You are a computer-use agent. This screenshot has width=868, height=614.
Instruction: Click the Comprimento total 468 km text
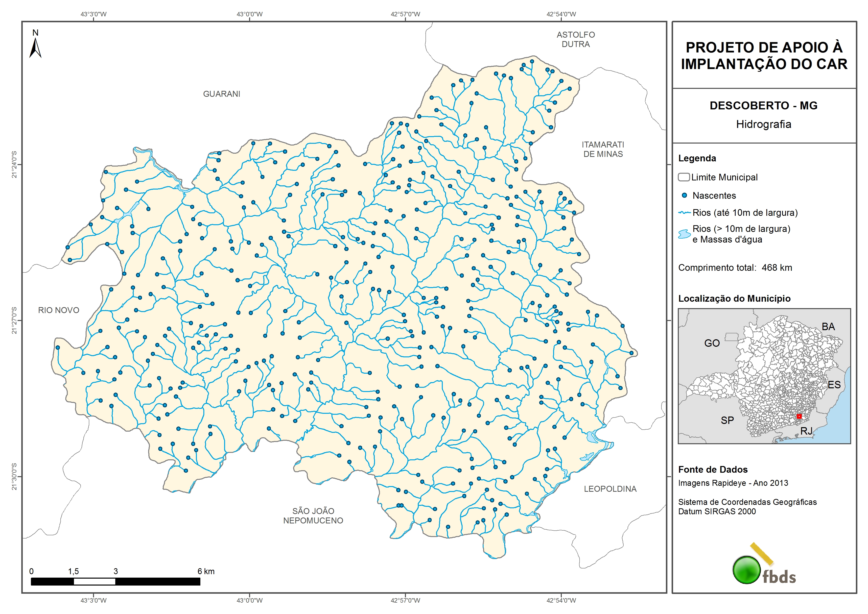pos(735,268)
